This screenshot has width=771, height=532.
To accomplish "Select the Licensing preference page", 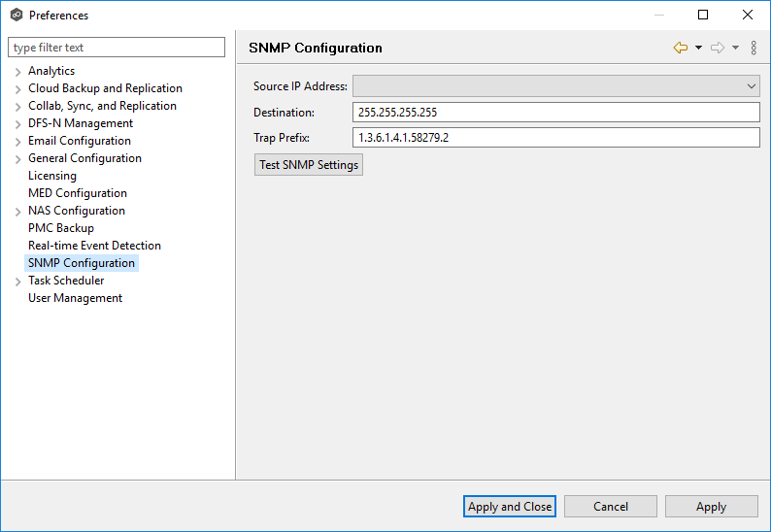I will (51, 176).
